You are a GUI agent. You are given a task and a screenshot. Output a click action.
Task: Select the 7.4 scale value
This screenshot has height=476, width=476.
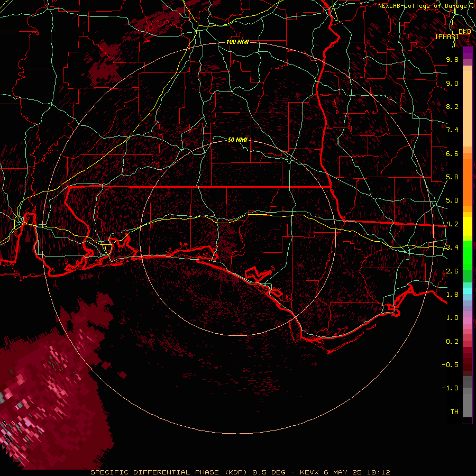(x=452, y=130)
